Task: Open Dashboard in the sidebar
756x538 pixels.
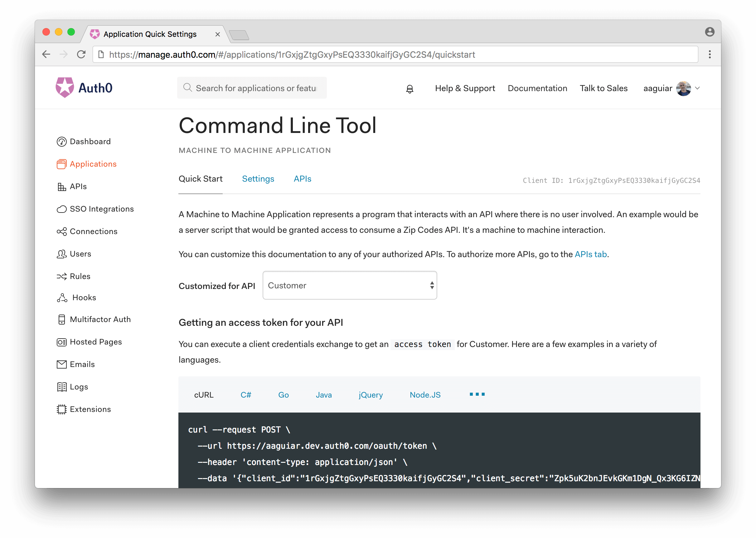Action: (84, 142)
